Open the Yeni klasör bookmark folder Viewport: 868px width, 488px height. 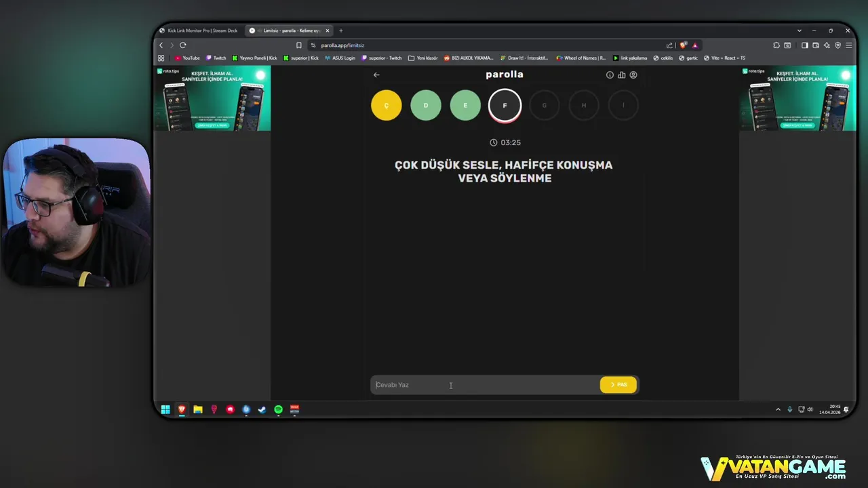click(x=423, y=58)
